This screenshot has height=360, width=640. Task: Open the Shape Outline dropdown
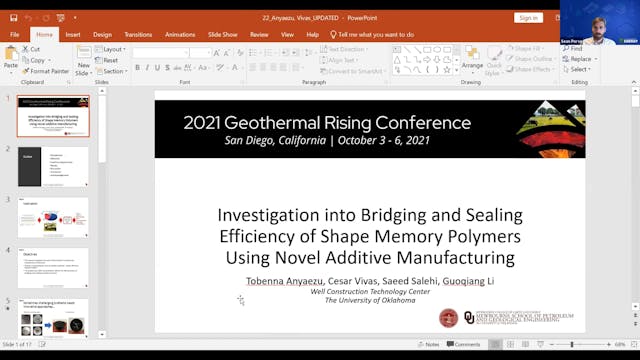[530, 59]
